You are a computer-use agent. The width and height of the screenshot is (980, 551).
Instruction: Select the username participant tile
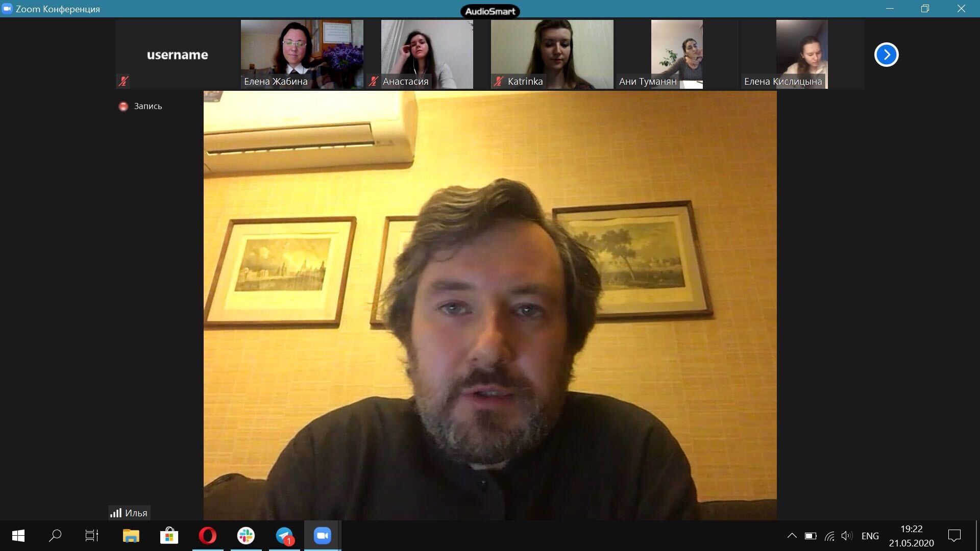pos(177,55)
